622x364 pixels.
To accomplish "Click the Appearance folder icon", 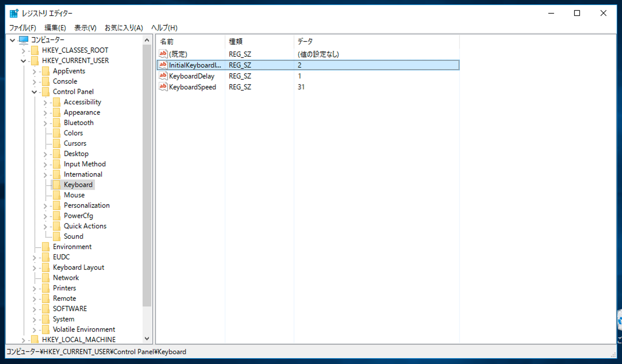I will point(57,112).
